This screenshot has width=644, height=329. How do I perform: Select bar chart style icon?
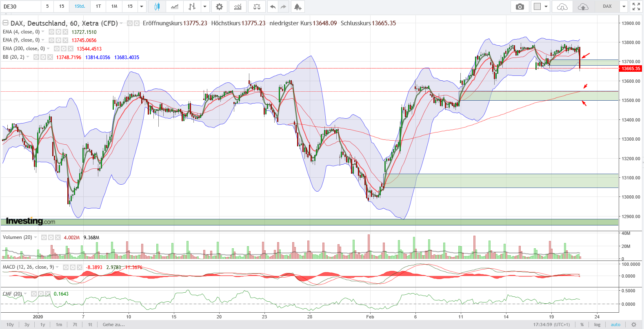click(192, 7)
